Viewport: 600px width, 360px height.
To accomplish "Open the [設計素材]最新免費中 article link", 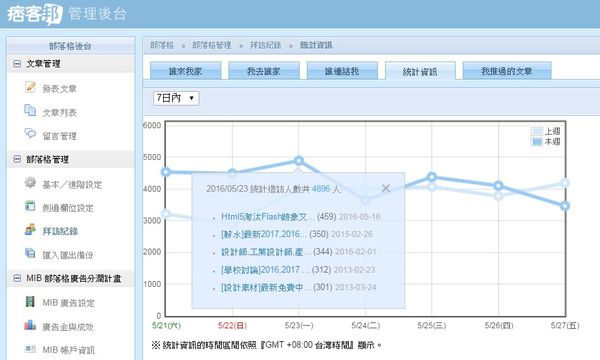I will coord(266,287).
